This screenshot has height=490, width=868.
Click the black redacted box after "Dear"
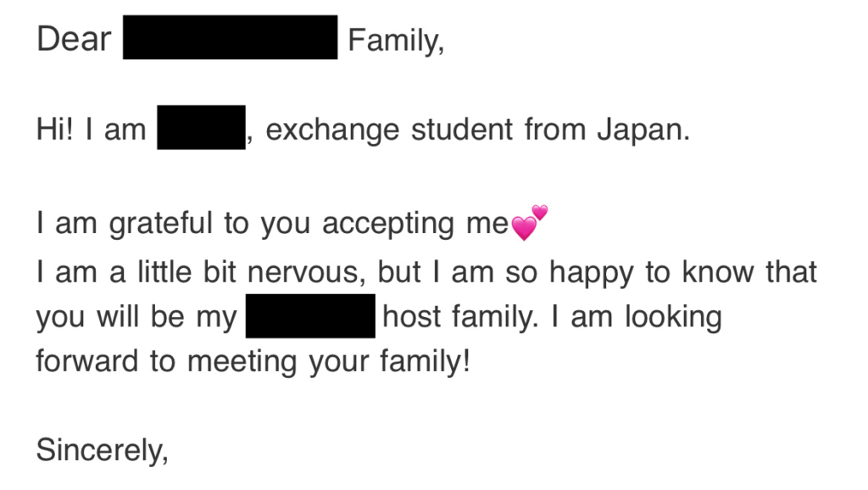tap(230, 37)
